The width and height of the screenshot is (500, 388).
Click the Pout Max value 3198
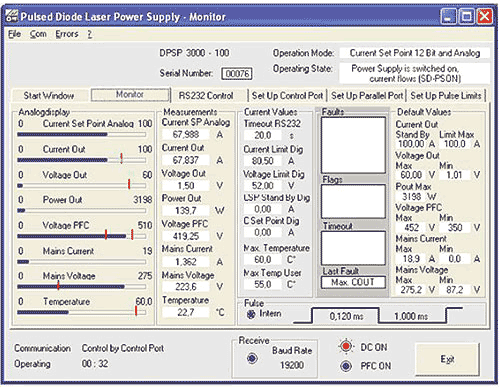click(x=411, y=197)
